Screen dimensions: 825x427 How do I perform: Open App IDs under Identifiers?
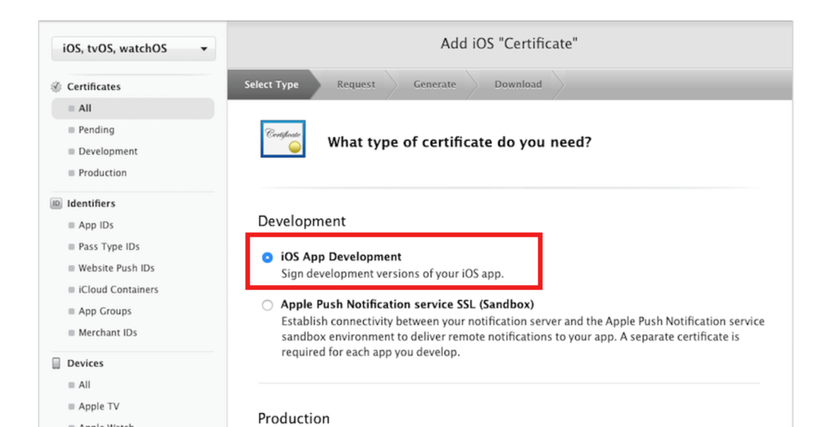pos(96,226)
